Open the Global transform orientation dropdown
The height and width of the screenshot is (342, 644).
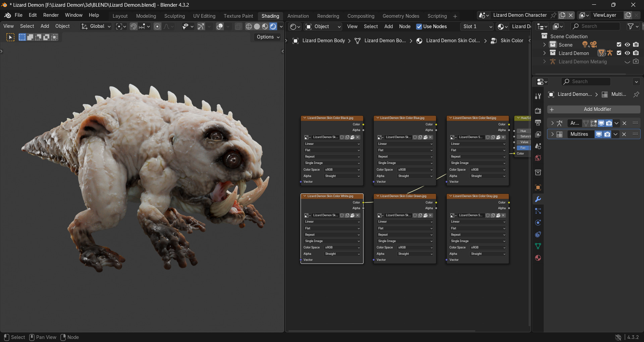tap(96, 26)
